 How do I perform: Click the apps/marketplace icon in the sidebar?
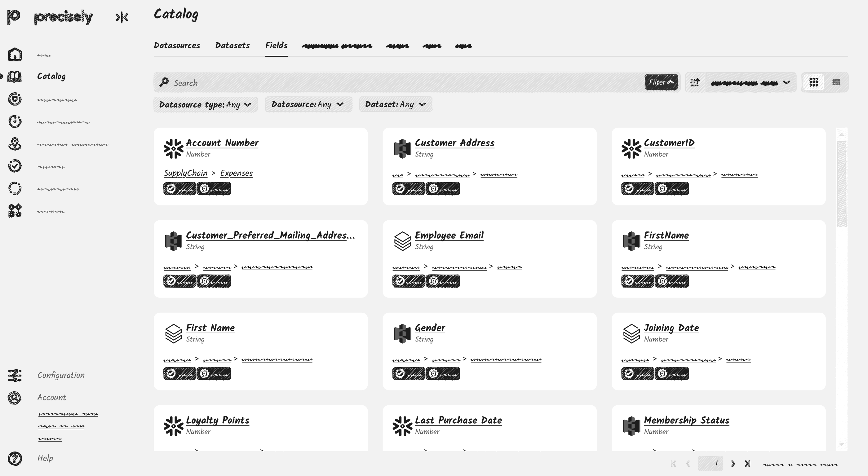point(15,211)
